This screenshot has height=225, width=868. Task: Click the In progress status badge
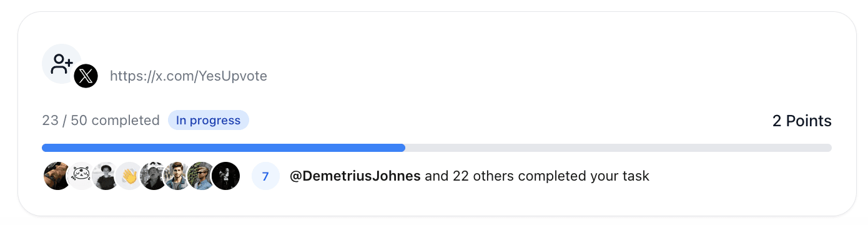click(x=208, y=121)
